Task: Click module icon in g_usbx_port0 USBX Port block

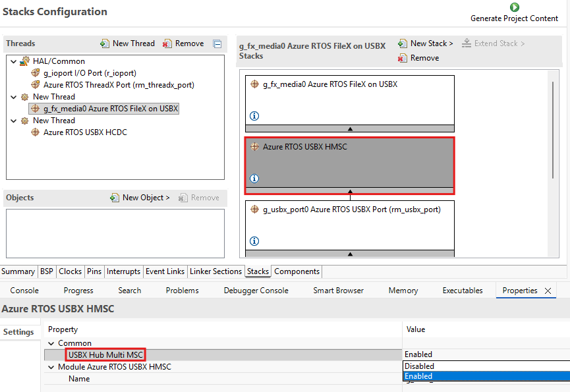Action: coord(255,210)
